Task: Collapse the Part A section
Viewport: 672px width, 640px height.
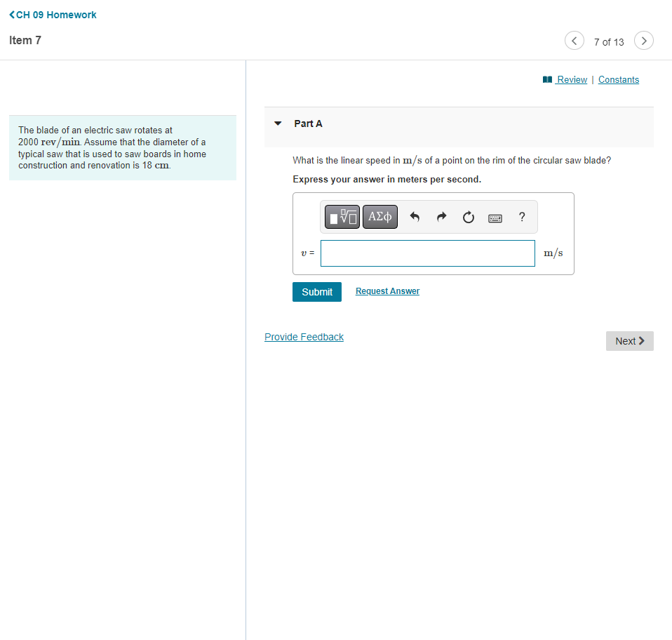Action: [x=278, y=123]
